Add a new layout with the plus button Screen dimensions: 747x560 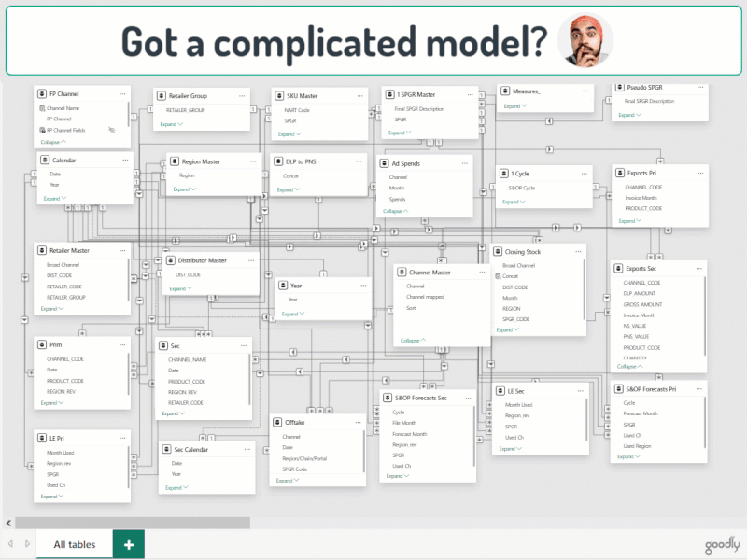[x=128, y=544]
